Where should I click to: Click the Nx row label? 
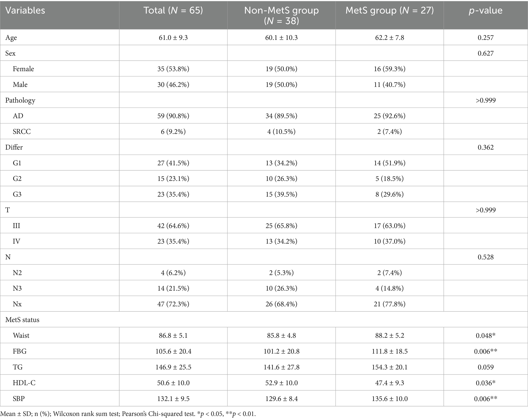[x=17, y=304]
